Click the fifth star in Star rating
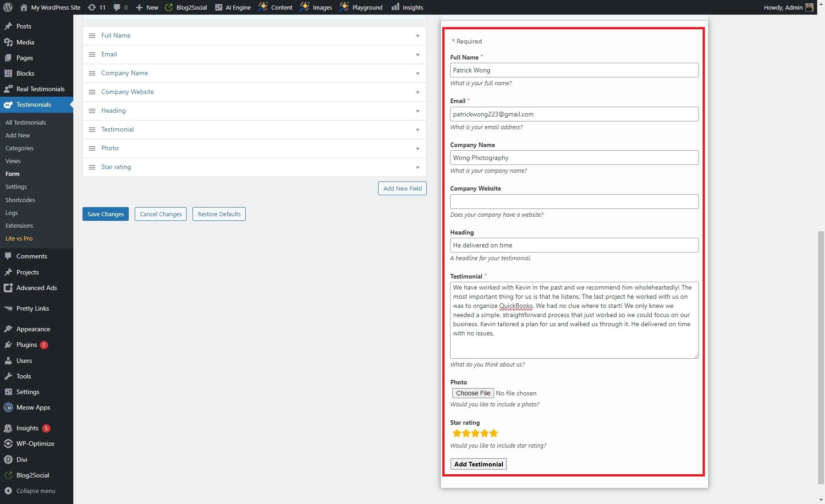 [494, 433]
